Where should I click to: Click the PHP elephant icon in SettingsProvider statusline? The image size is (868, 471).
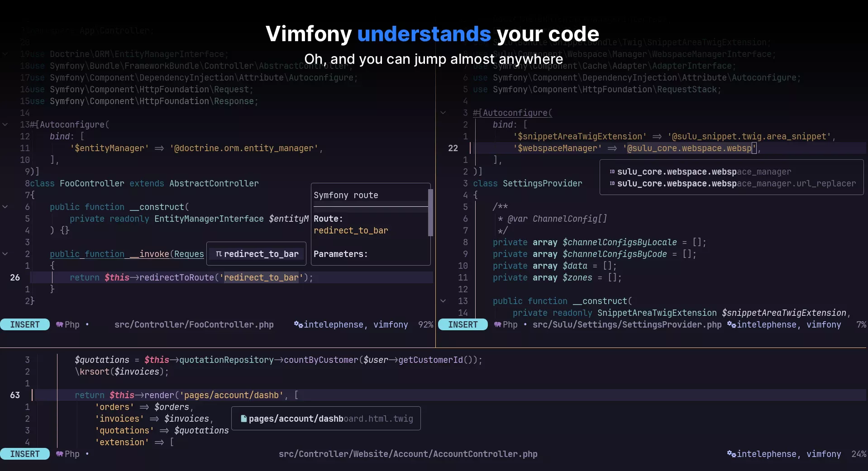click(x=497, y=325)
